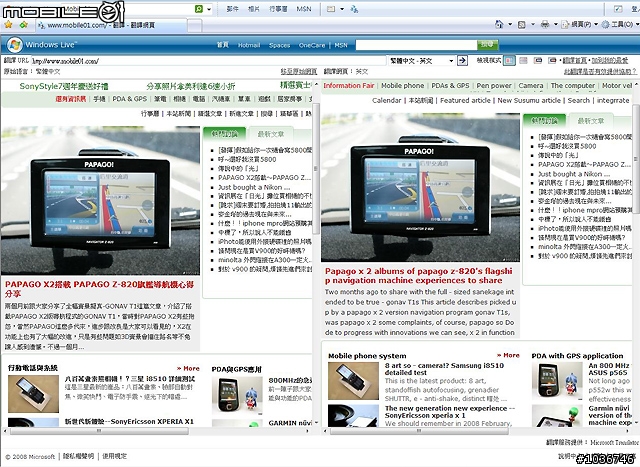Screen dimensions: 640x467
Task: Click Mobile phone in translated nav bar
Action: 402,86
